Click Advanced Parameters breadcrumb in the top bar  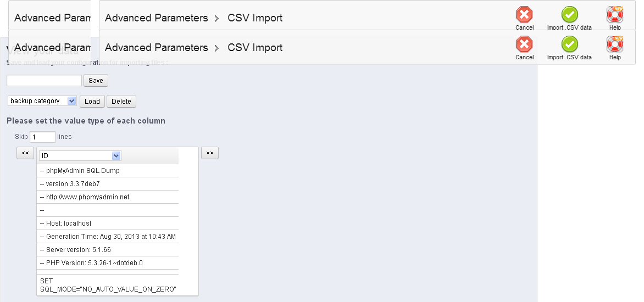(x=156, y=18)
